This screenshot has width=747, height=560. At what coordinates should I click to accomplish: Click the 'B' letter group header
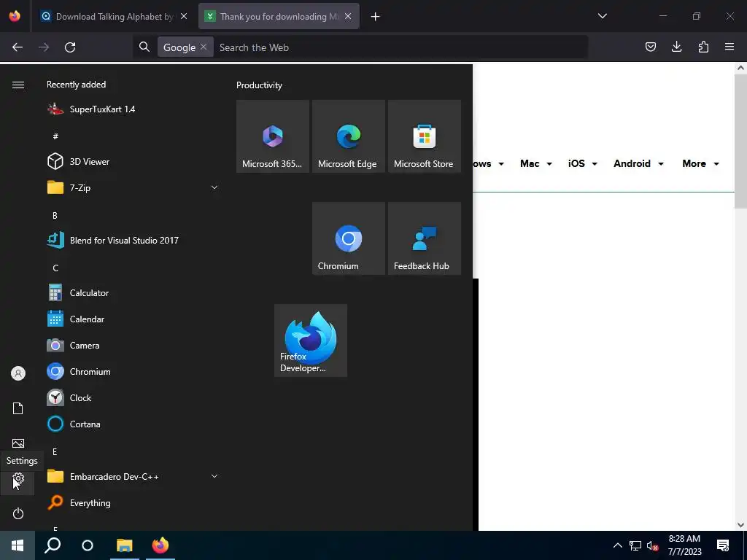click(55, 215)
